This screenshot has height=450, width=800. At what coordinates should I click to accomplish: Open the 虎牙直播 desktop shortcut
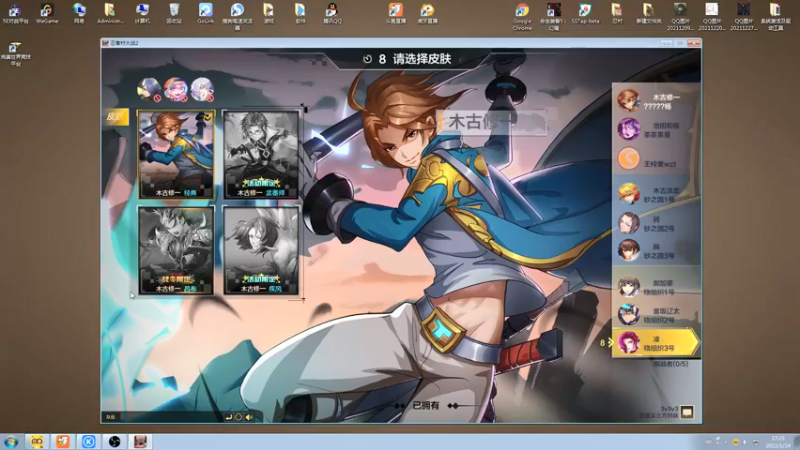(428, 13)
